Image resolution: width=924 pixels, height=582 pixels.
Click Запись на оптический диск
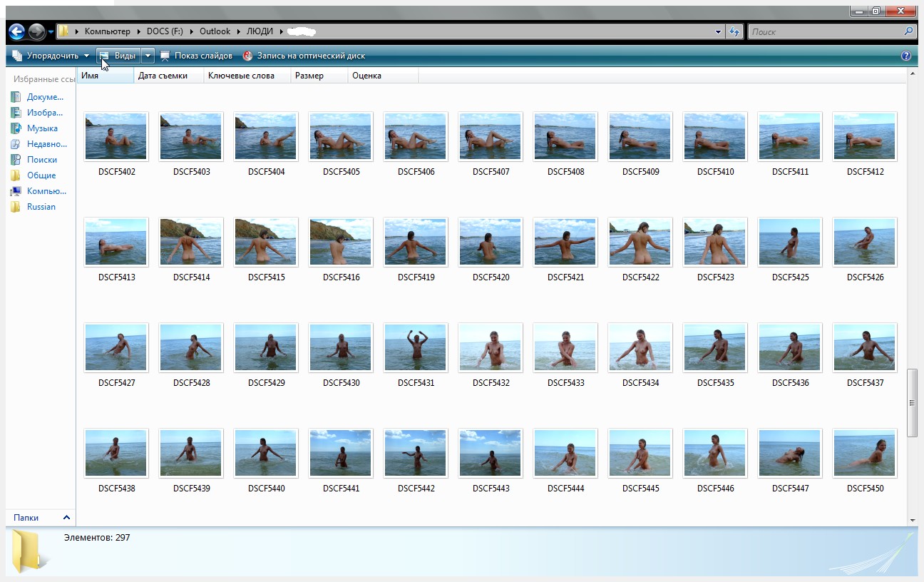pos(304,56)
